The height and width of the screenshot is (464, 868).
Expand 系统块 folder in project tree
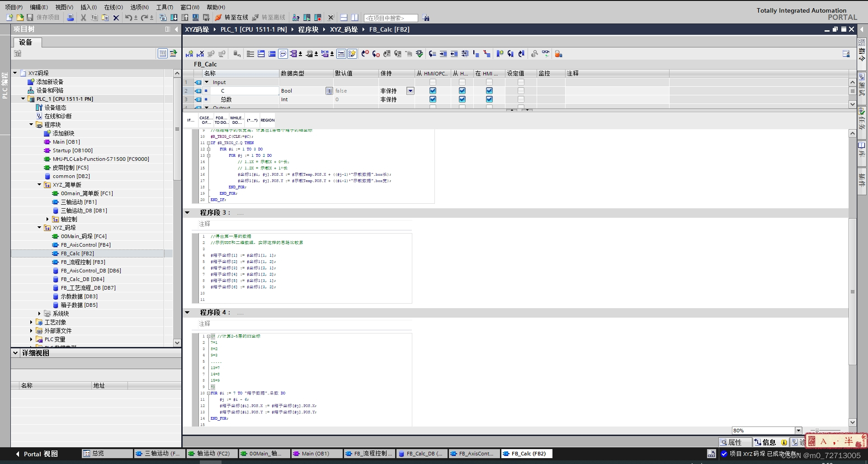point(39,314)
